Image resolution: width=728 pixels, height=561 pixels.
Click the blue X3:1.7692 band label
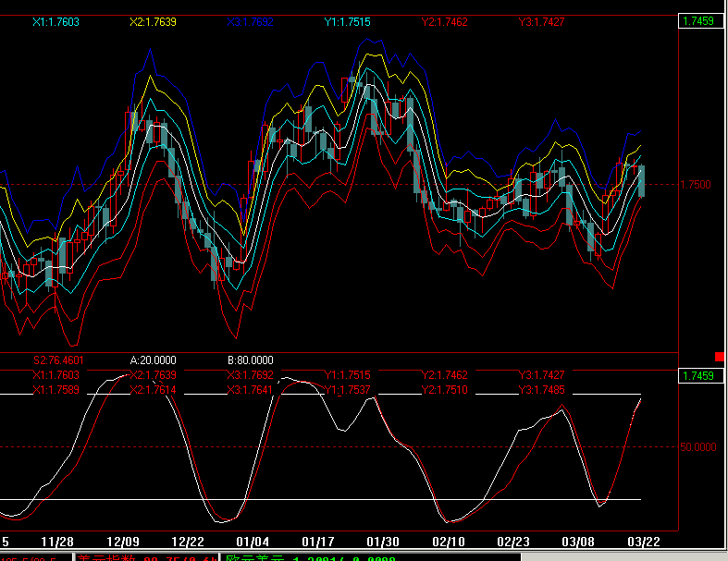[251, 22]
